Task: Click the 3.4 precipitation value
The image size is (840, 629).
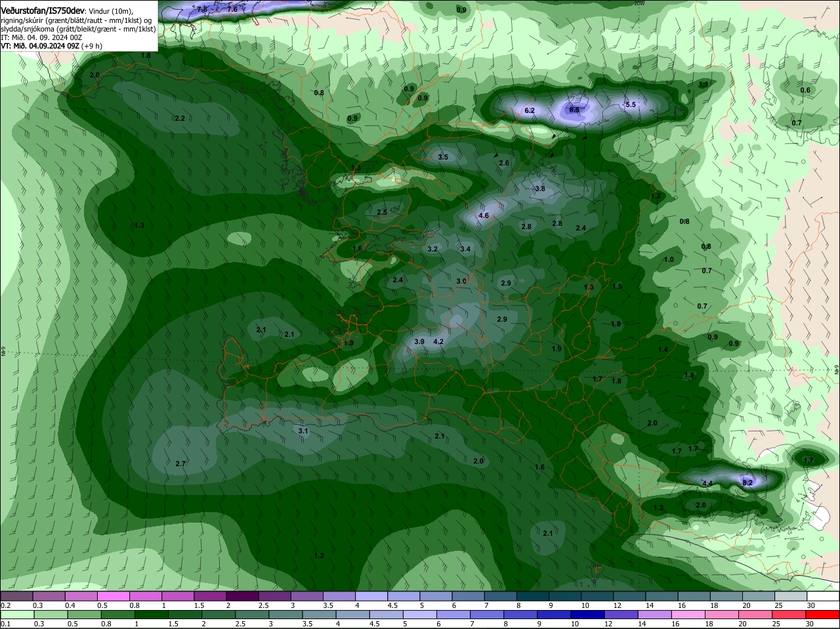Action: coord(465,249)
